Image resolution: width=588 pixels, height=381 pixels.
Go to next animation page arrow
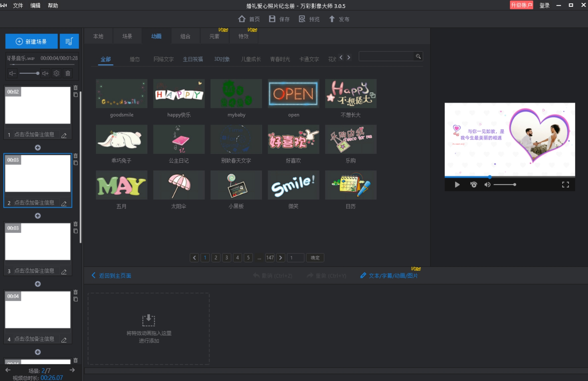(281, 258)
